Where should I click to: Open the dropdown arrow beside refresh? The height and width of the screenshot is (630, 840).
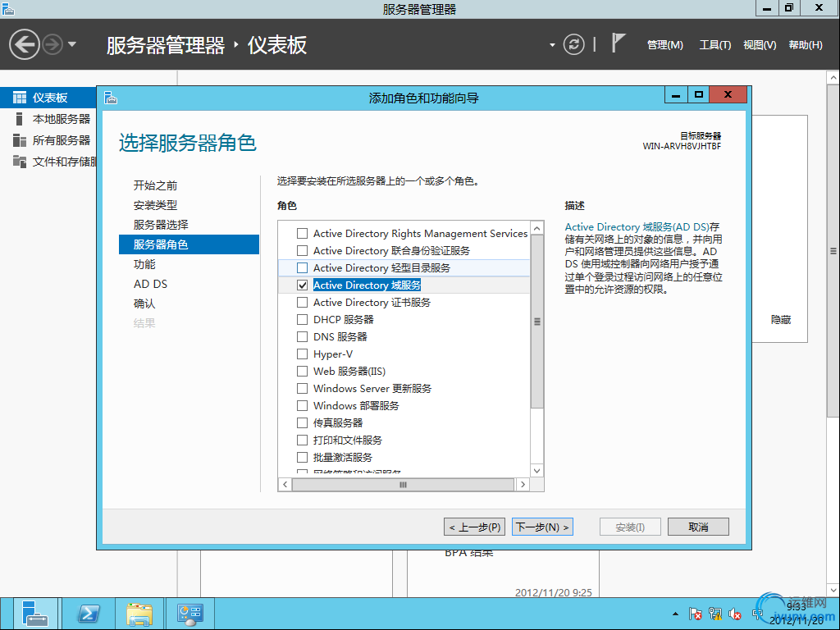pos(552,45)
